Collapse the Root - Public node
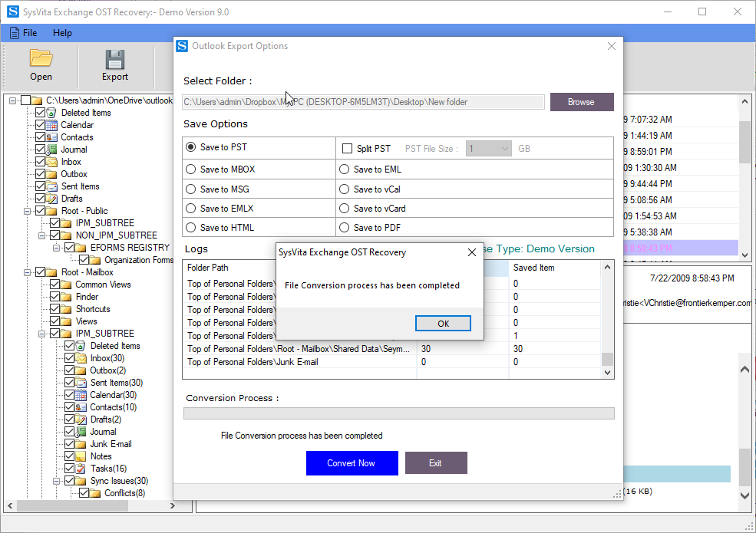 [28, 211]
